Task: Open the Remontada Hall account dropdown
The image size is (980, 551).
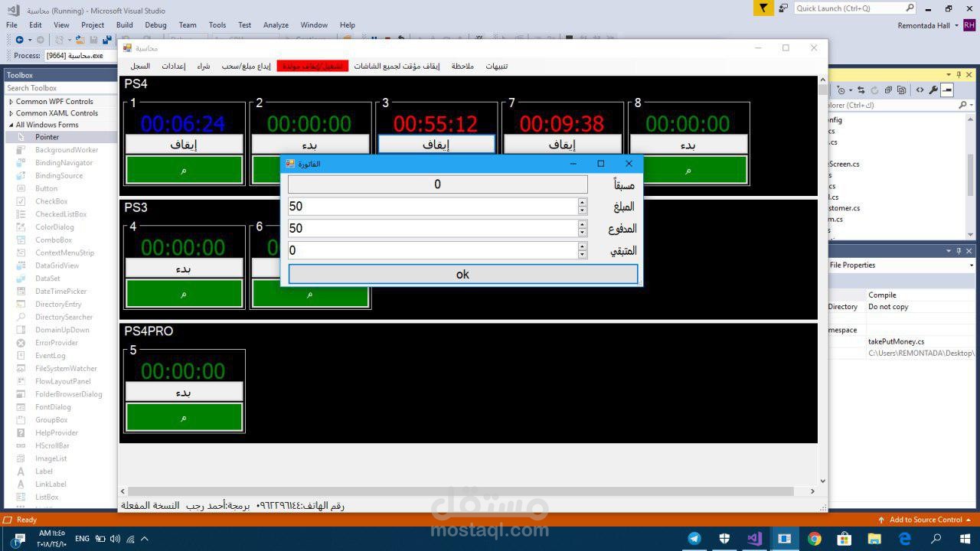Action: 957,25
